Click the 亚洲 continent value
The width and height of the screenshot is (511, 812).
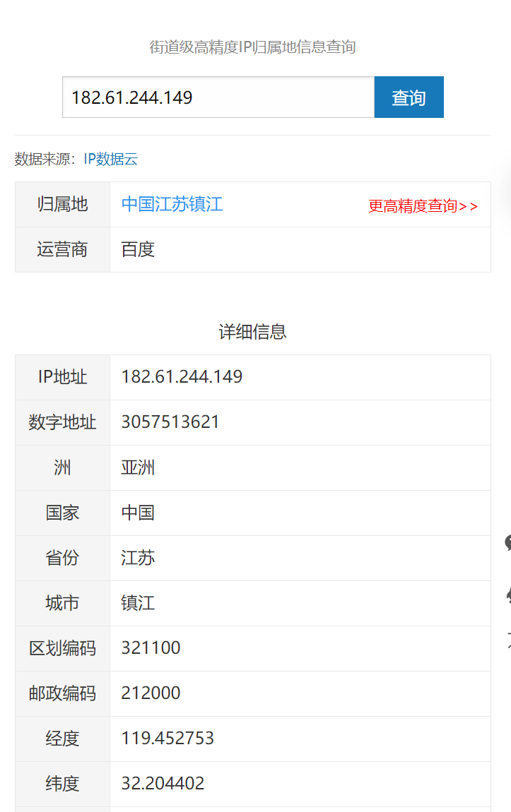(138, 467)
